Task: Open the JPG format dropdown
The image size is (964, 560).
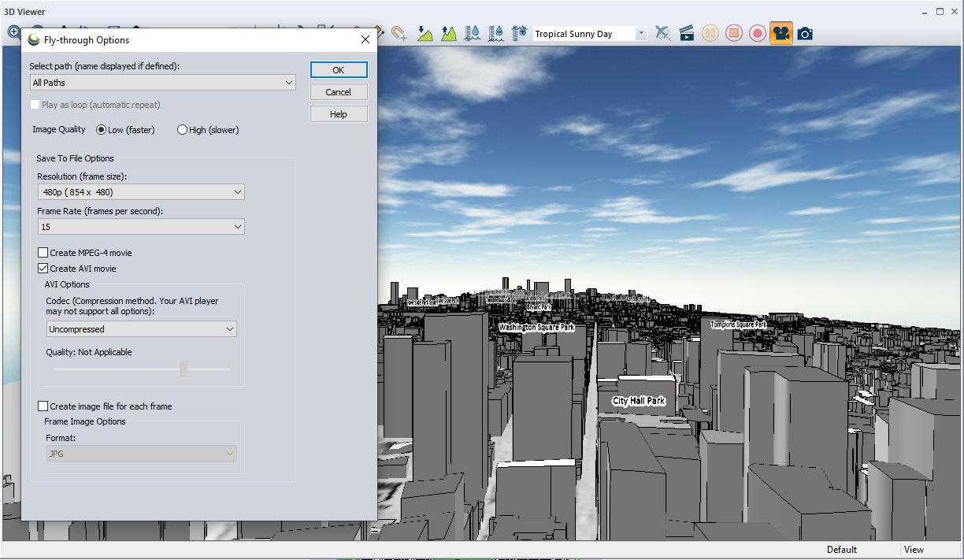Action: tap(142, 454)
